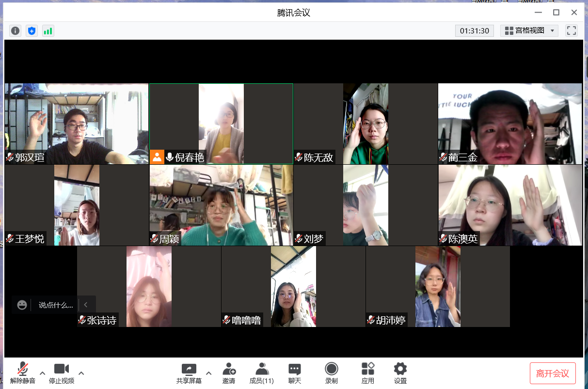Click the Share Screen (共享屏幕) button
588x389 pixels.
[x=189, y=373]
